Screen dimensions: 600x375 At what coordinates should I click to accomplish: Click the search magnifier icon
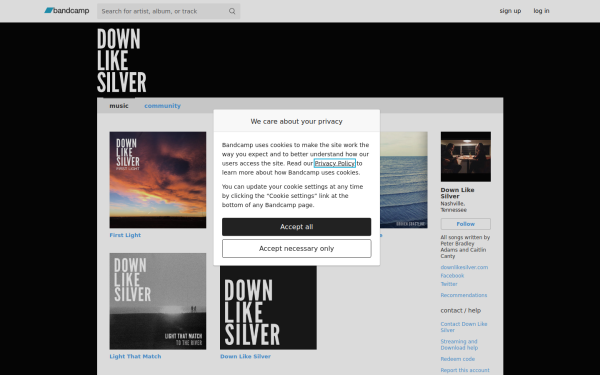pos(232,11)
